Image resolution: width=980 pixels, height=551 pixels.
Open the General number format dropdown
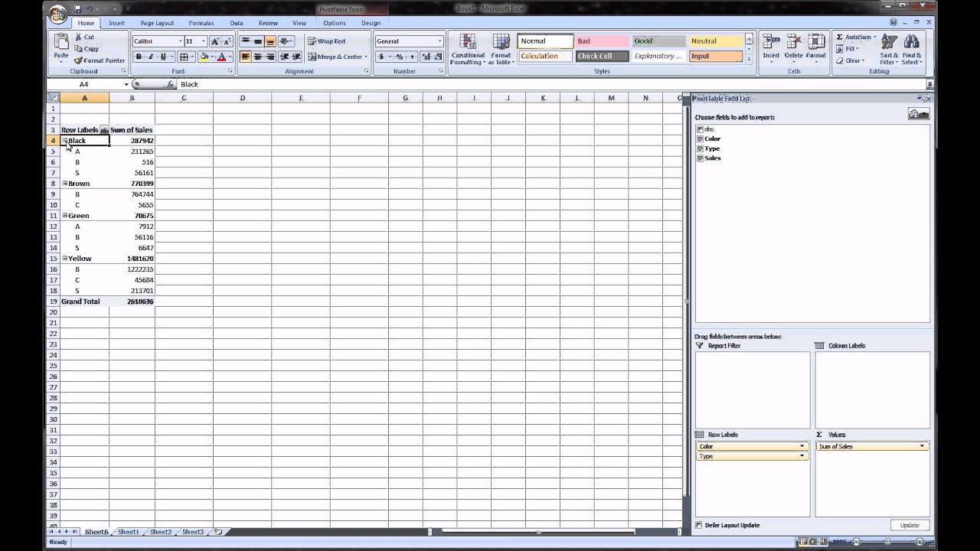(x=440, y=41)
